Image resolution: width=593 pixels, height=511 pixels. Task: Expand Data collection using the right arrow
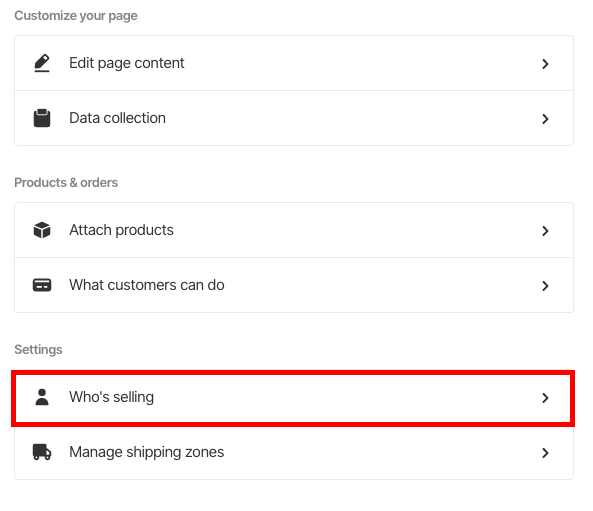(x=545, y=119)
